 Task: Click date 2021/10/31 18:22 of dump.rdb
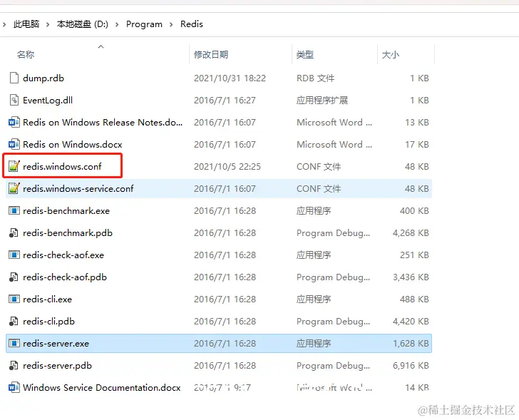(x=230, y=78)
